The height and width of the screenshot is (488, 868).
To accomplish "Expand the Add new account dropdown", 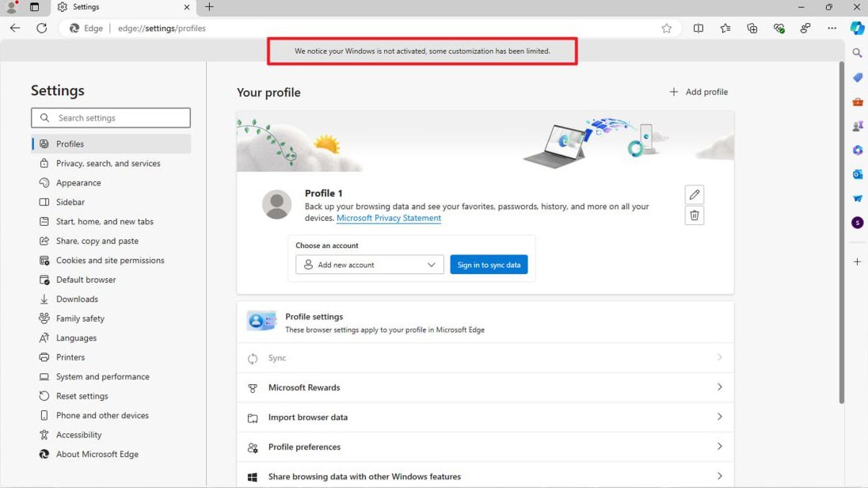I will point(370,265).
